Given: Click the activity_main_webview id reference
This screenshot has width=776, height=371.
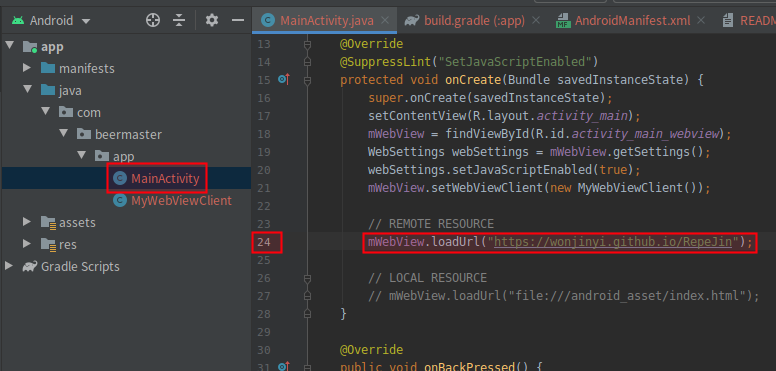Looking at the screenshot, I should 645,134.
